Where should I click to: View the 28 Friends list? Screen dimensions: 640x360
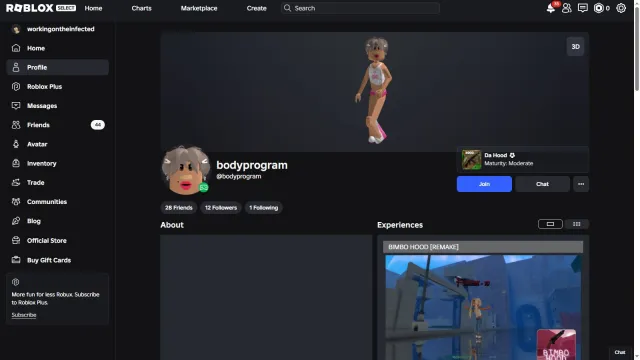pyautogui.click(x=179, y=208)
